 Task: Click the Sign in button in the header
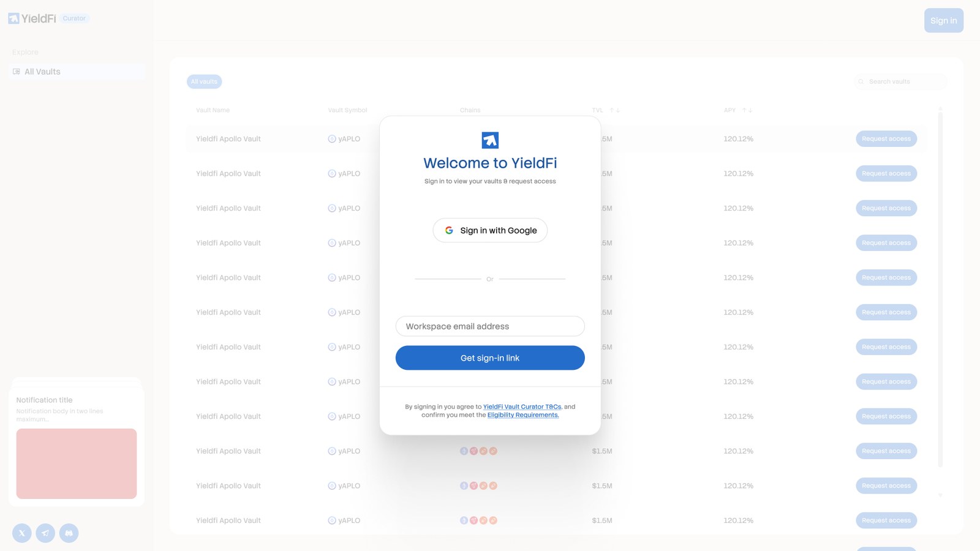(x=944, y=20)
